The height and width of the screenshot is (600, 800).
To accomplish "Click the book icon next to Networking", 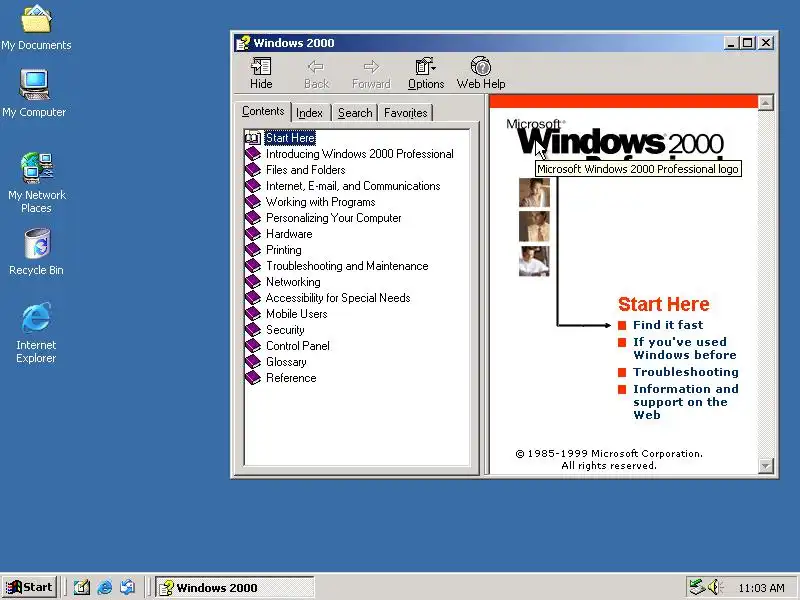I will [253, 282].
